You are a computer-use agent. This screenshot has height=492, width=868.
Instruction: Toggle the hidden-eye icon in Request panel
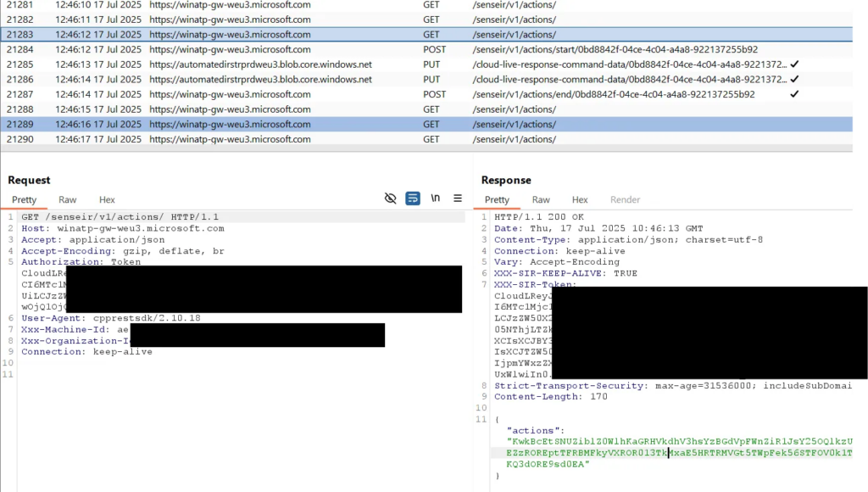coord(390,198)
